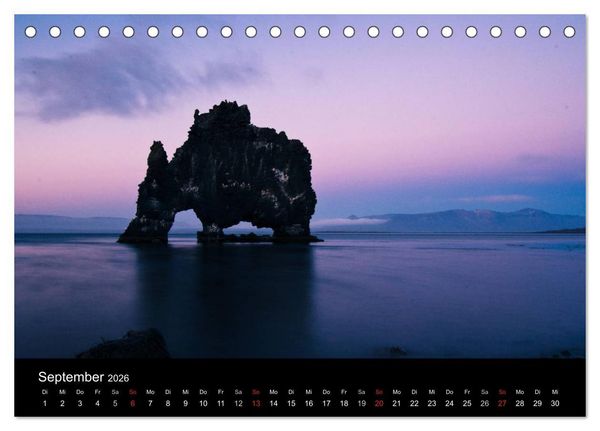Select date 23 in the calendar row
This screenshot has height=431, width=600.
432,403
